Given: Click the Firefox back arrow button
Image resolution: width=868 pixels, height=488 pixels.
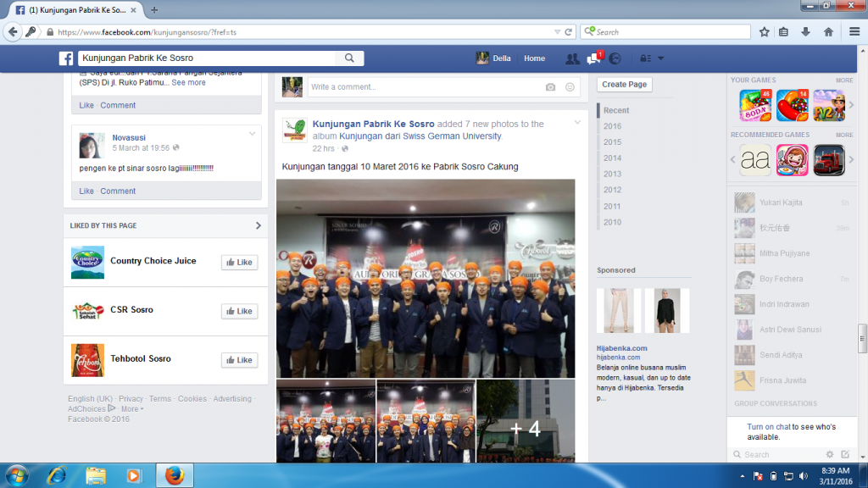Looking at the screenshot, I should tap(13, 31).
